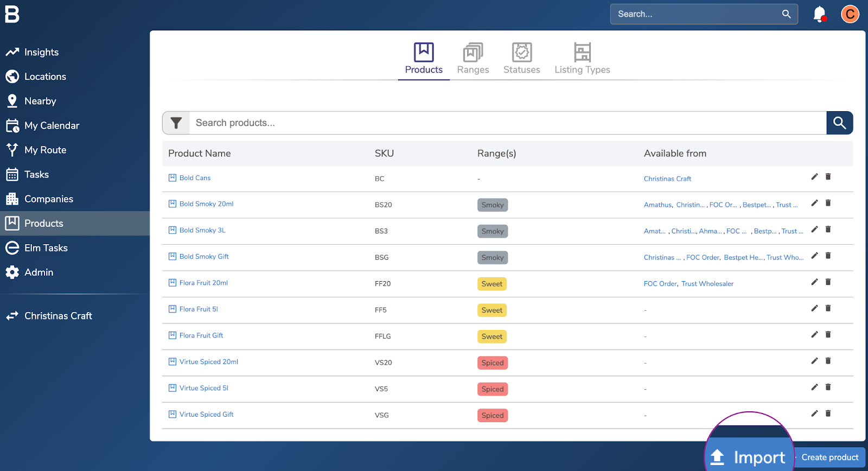Image resolution: width=868 pixels, height=471 pixels.
Task: Open Insights in the sidebar
Action: point(41,52)
